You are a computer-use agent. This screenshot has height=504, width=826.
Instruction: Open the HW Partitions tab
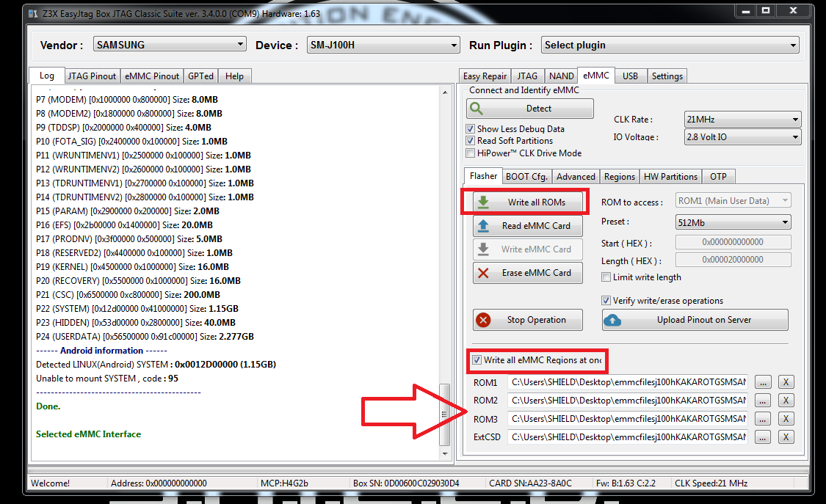[670, 177]
